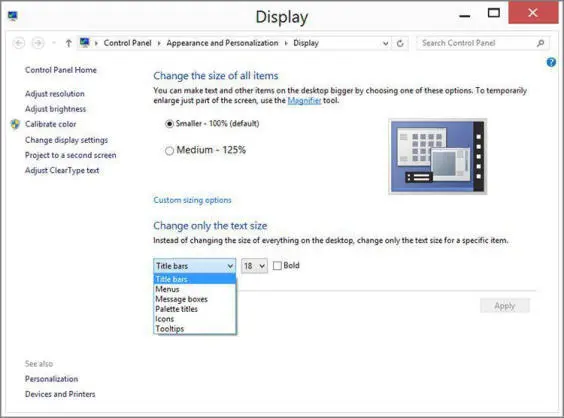Choose Menus in the dropdown list
Viewport: 564px width, 418px height.
[195, 289]
